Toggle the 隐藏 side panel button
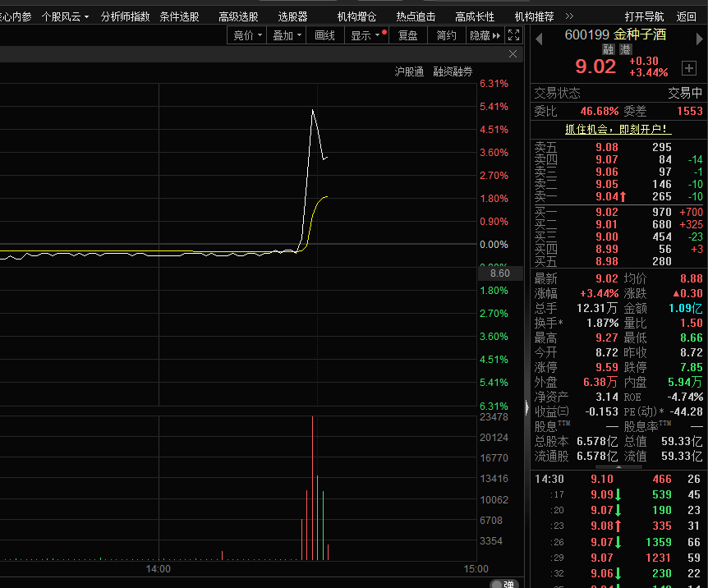Screen dimensions: 708x588 click(484, 35)
